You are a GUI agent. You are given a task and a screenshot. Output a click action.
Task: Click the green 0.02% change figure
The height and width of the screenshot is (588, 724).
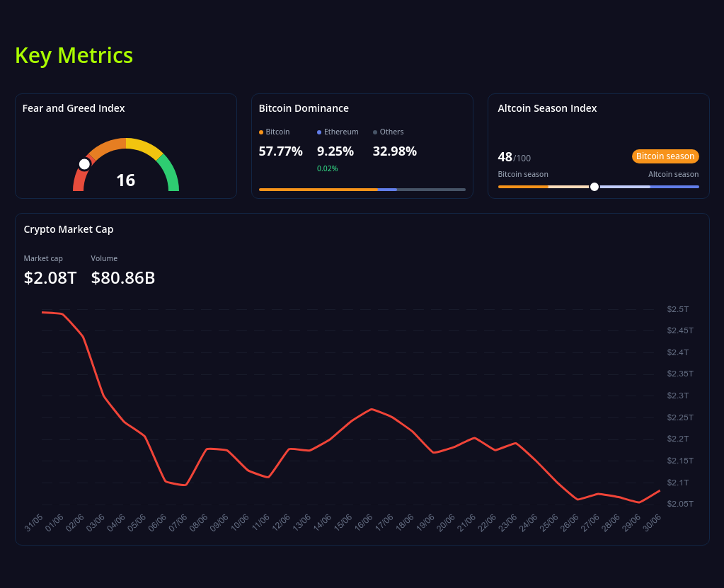click(x=327, y=168)
